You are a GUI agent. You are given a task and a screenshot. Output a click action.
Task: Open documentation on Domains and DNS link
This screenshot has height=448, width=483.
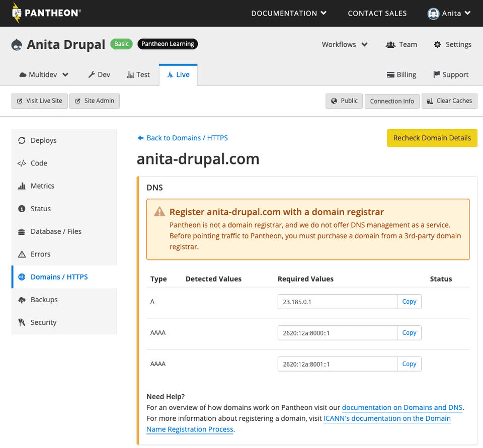(402, 408)
